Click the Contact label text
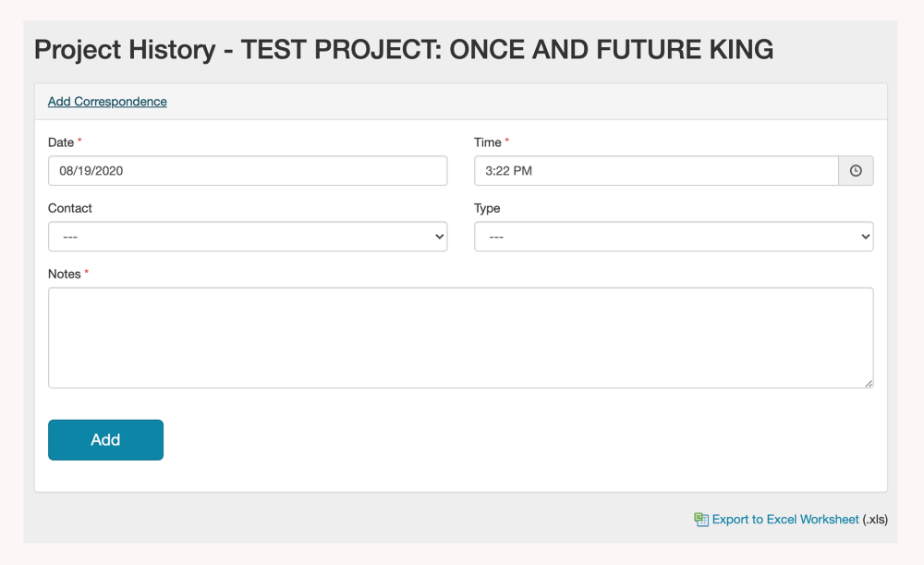 click(70, 208)
